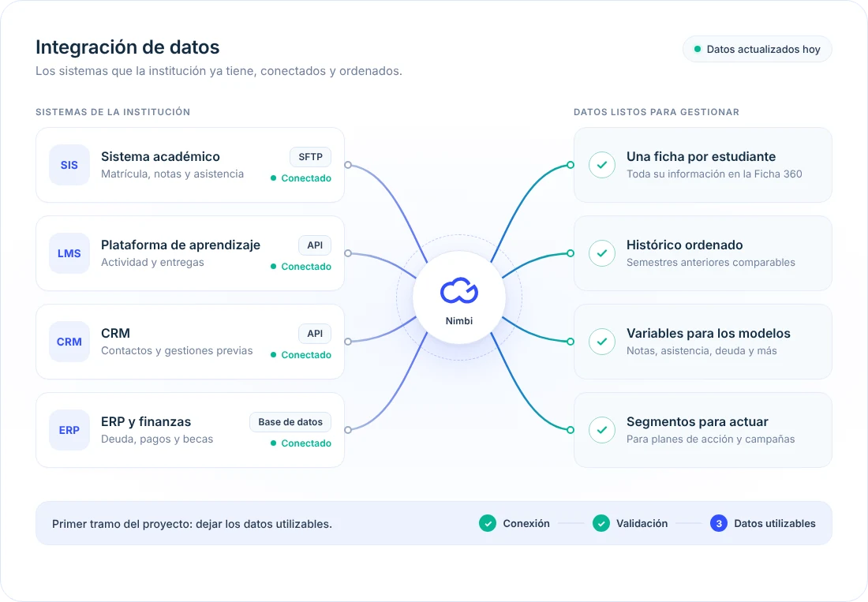Click the API tag on CRM card
868x602 pixels.
(315, 334)
